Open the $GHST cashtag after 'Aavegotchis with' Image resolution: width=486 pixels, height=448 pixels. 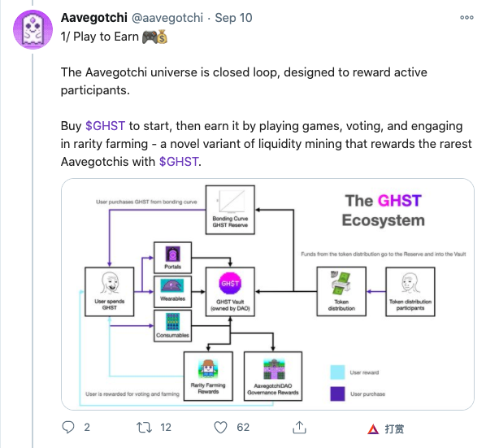[179, 162]
